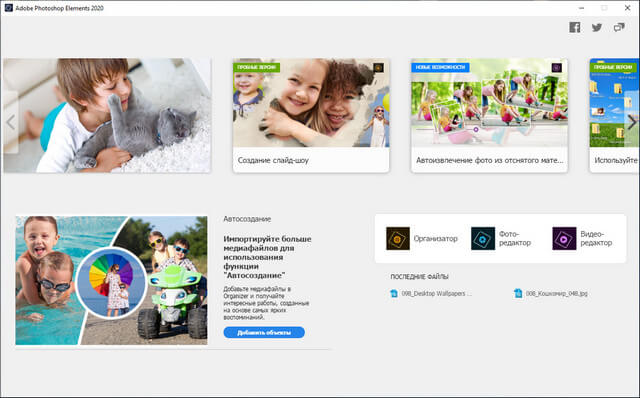Open the Facebook share icon
Image resolution: width=640 pixels, height=398 pixels.
(x=575, y=27)
